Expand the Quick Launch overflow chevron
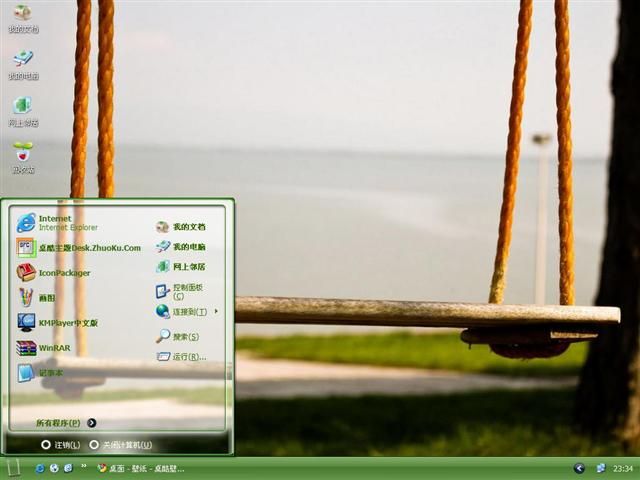 point(84,467)
